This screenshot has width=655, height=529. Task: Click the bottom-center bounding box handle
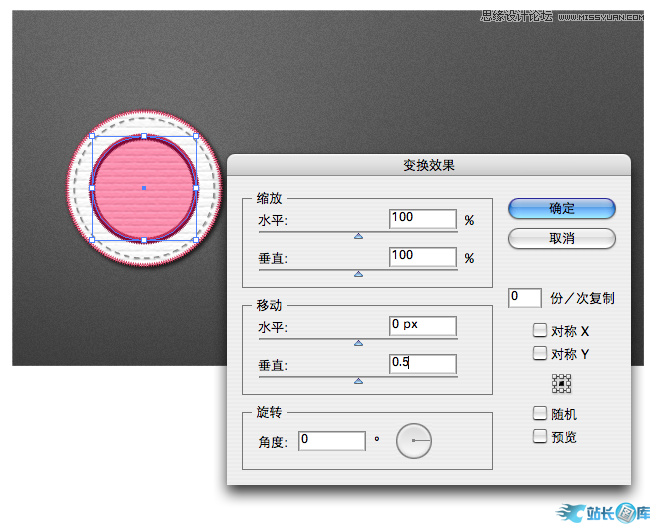coord(144,240)
